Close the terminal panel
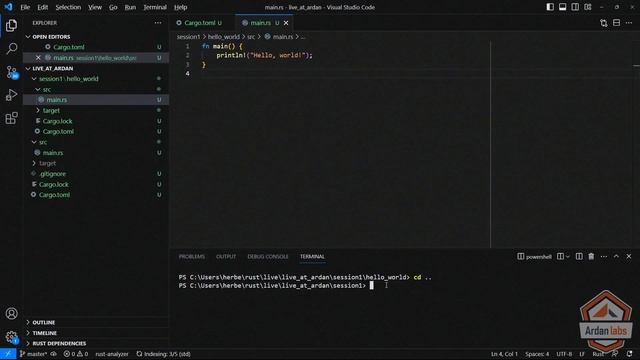The width and height of the screenshot is (640, 360). [x=629, y=256]
